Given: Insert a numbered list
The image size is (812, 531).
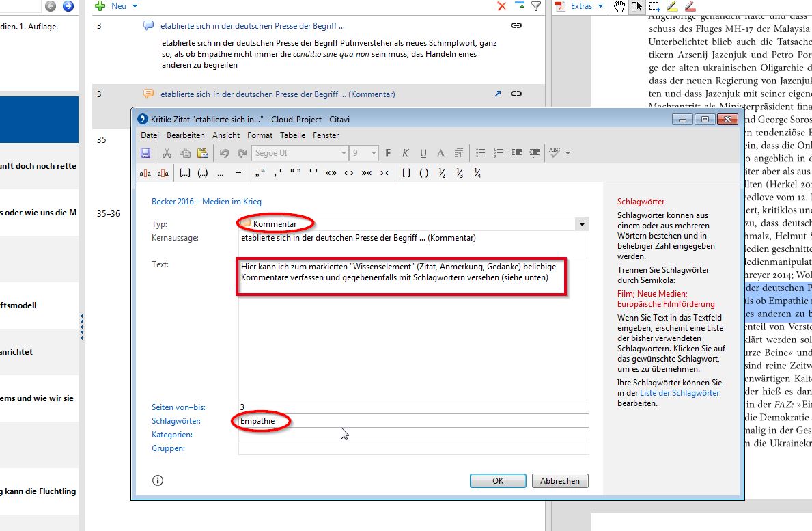Looking at the screenshot, I should (x=498, y=153).
